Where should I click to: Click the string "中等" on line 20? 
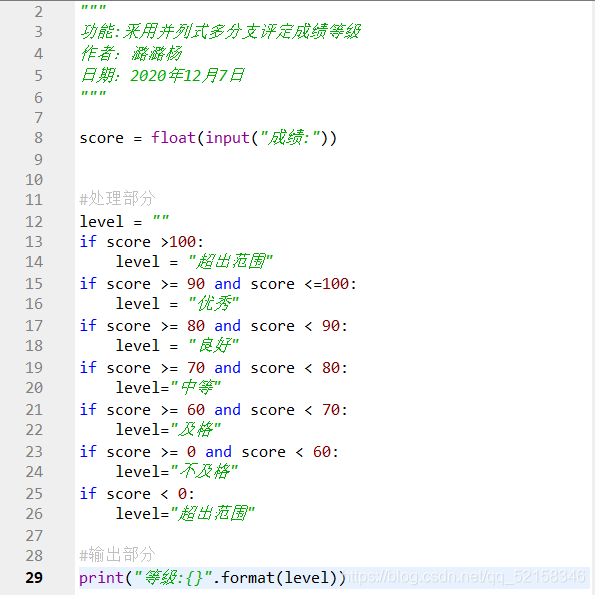pyautogui.click(x=196, y=388)
